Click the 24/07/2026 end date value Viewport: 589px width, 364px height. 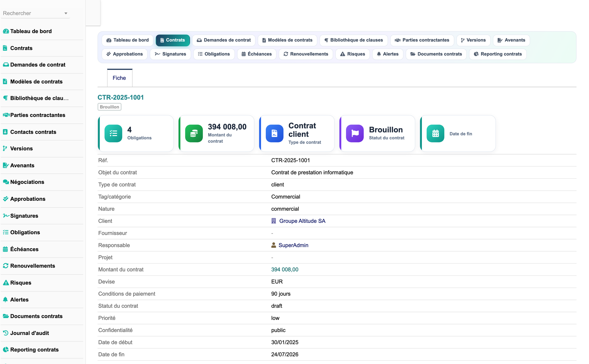pos(285,354)
